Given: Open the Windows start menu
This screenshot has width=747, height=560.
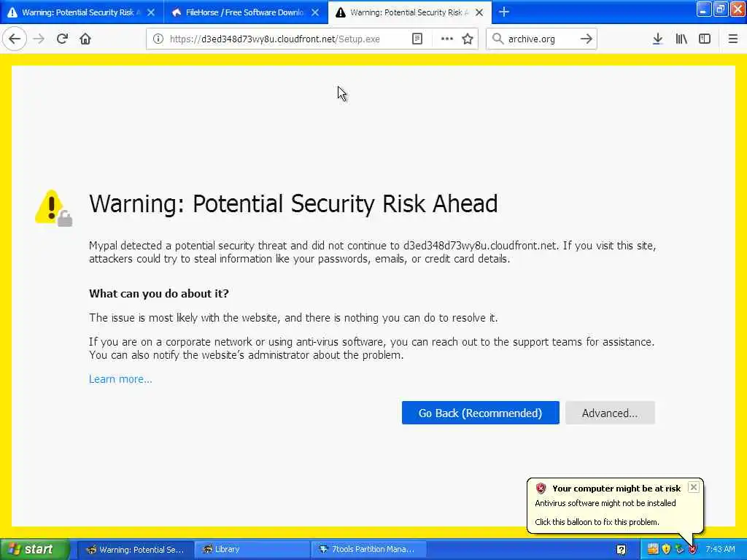Looking at the screenshot, I should (x=34, y=549).
